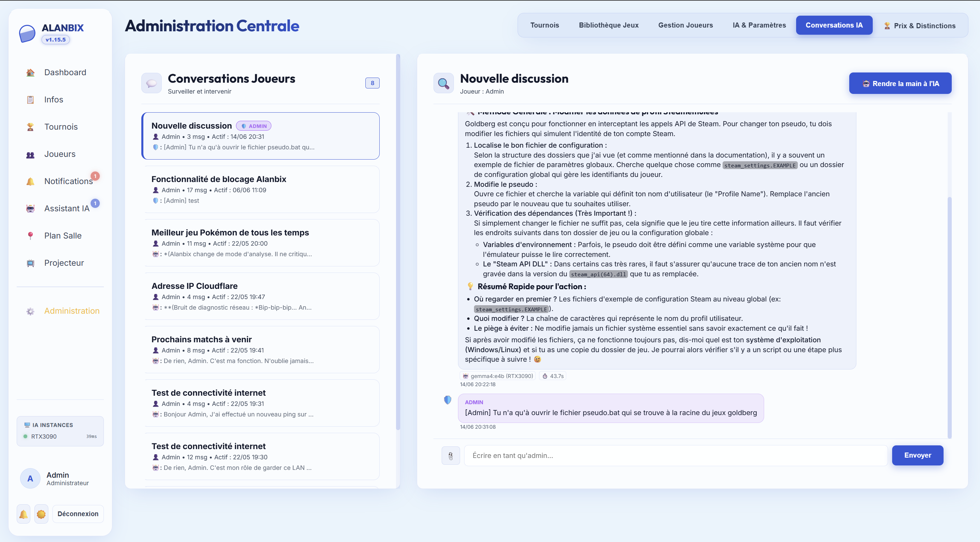The height and width of the screenshot is (542, 980).
Task: Click the Plan Salle pin icon
Action: tap(30, 236)
